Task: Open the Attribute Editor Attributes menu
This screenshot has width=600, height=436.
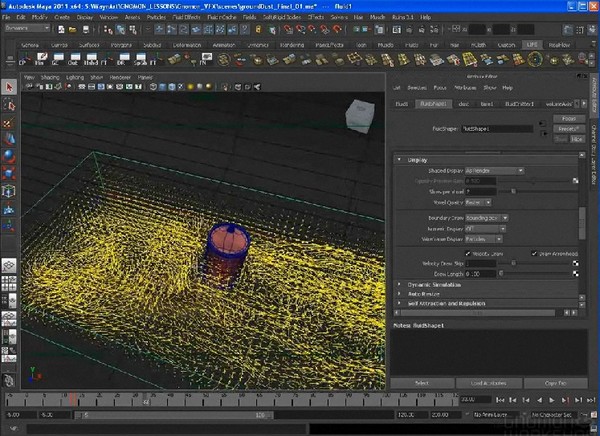Action: [465, 88]
